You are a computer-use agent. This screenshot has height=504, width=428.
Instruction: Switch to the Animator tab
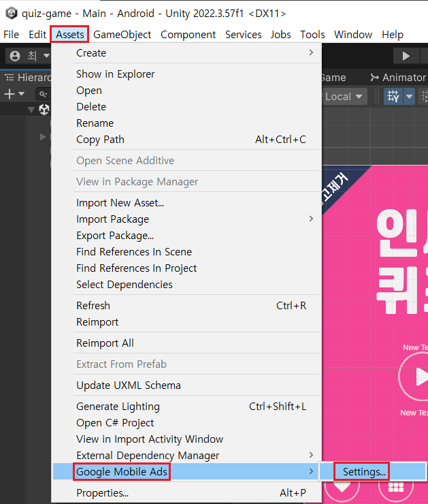point(398,77)
